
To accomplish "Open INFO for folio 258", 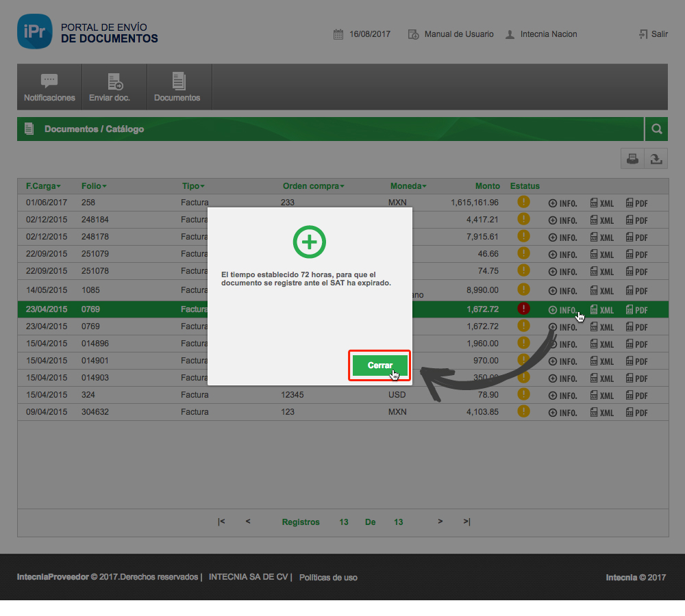I will click(562, 203).
